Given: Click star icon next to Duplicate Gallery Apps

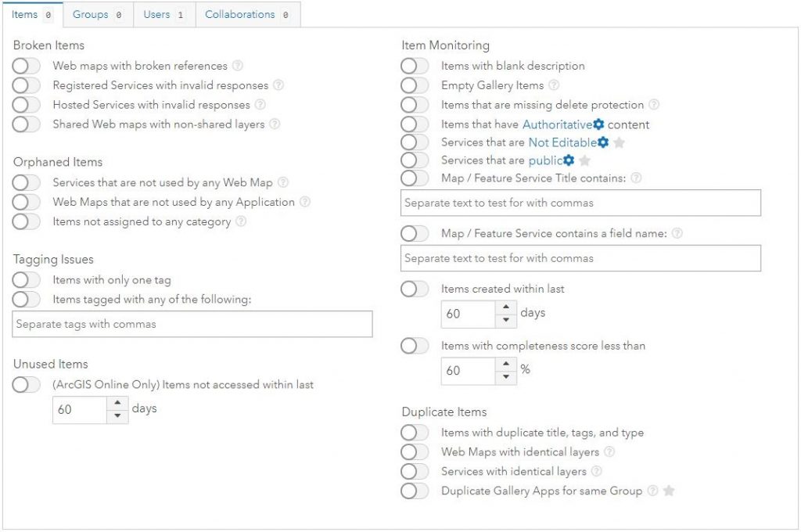Looking at the screenshot, I should (669, 491).
